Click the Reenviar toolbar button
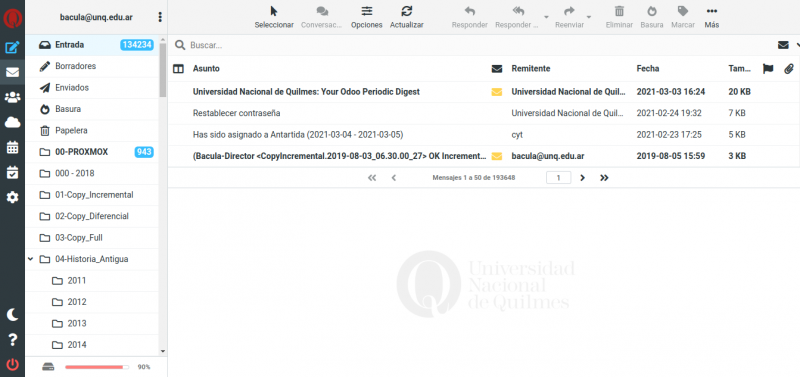 tap(569, 17)
